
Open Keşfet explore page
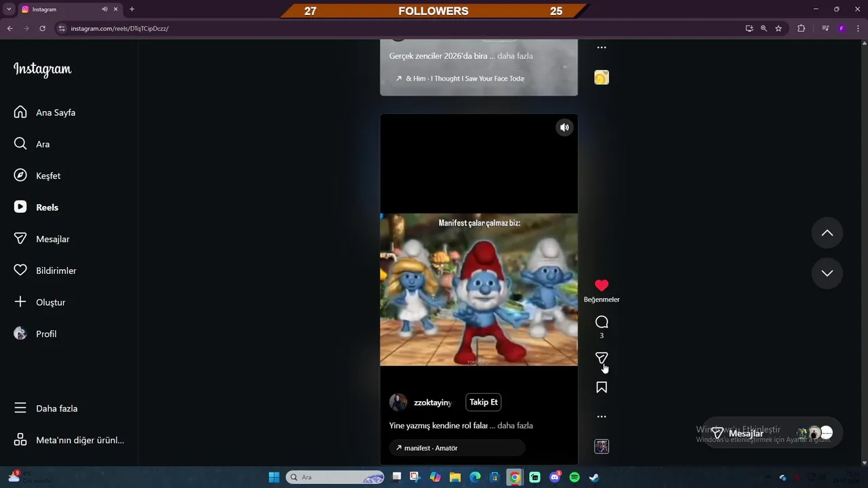pos(37,176)
